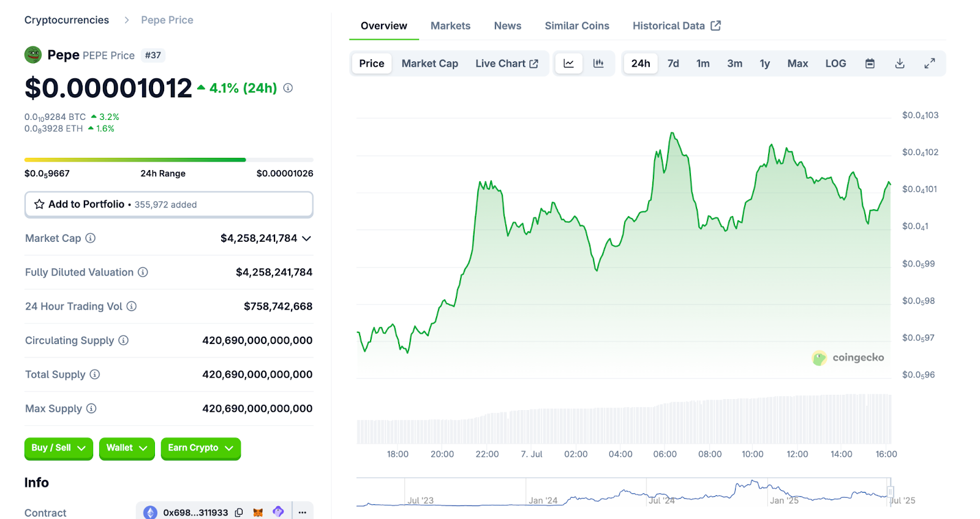Open the Similar Coins tab
The image size is (980, 519).
[x=576, y=26]
